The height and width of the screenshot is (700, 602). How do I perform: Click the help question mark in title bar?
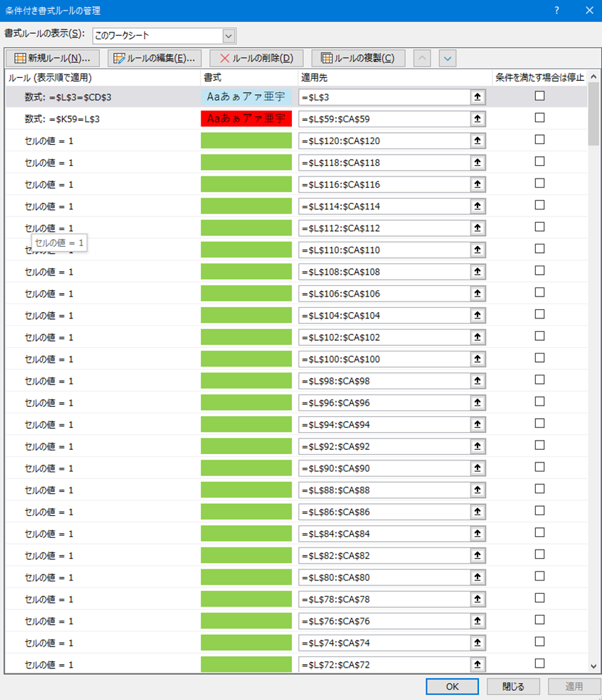(x=556, y=11)
